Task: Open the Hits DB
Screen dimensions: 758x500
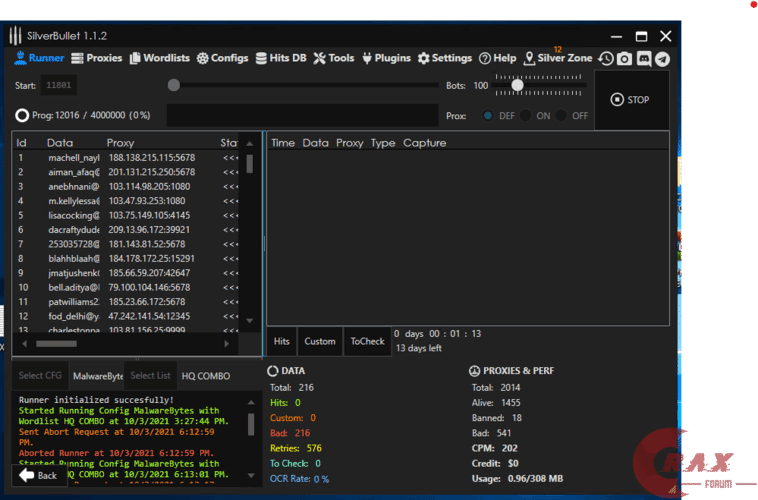Action: coord(281,58)
